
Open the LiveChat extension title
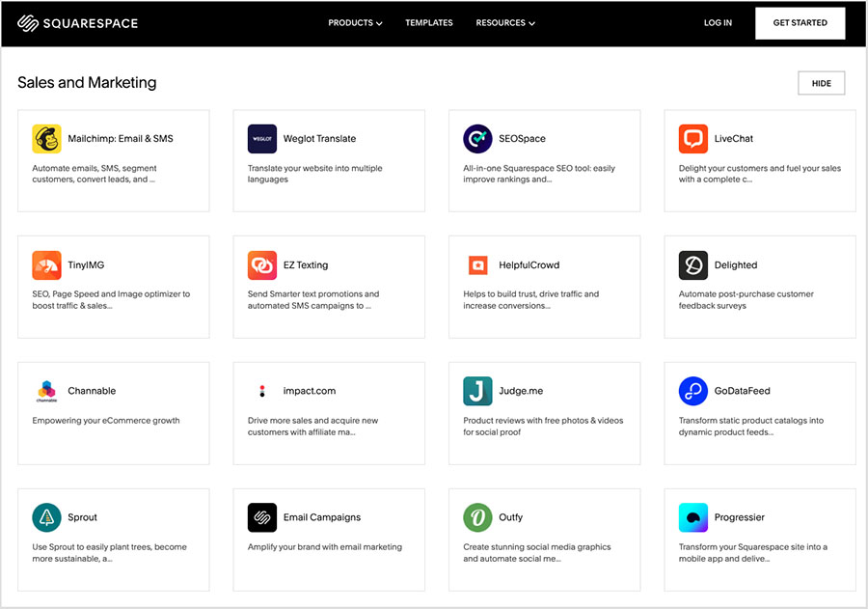point(734,139)
